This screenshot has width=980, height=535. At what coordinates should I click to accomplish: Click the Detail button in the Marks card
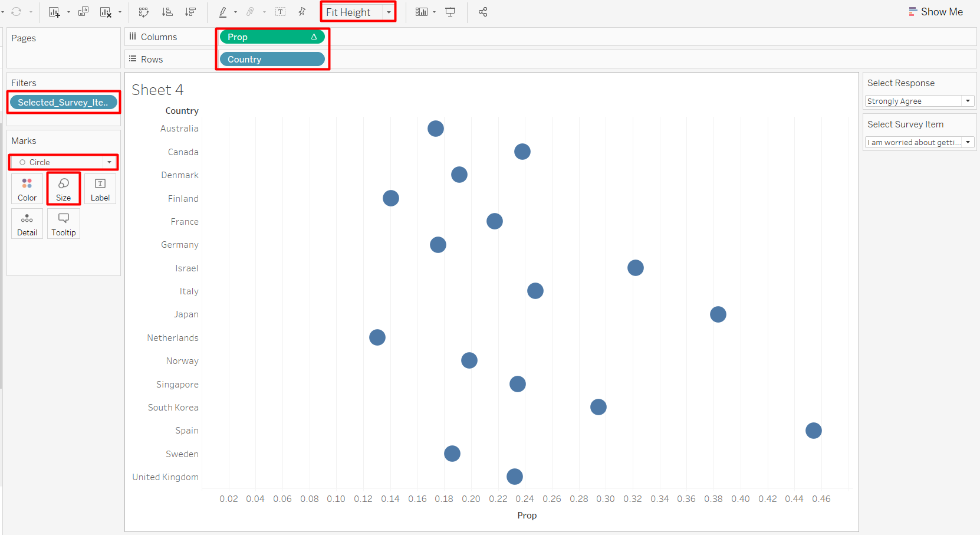coord(27,223)
